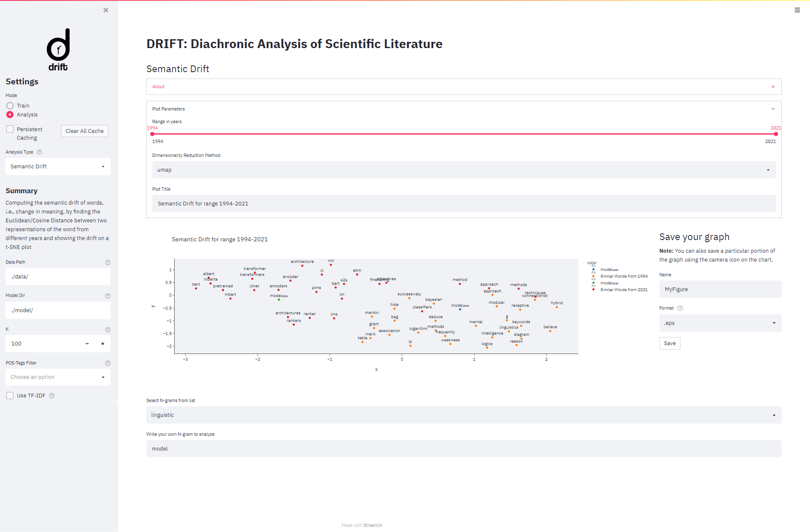The width and height of the screenshot is (810, 532).
Task: Click the help icon next to Analysis Type
Action: coord(40,152)
